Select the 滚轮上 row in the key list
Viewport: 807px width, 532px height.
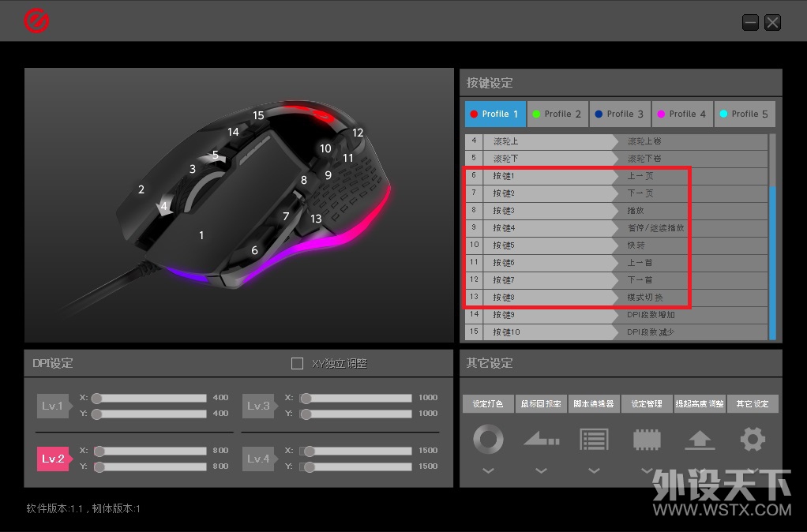[616, 141]
